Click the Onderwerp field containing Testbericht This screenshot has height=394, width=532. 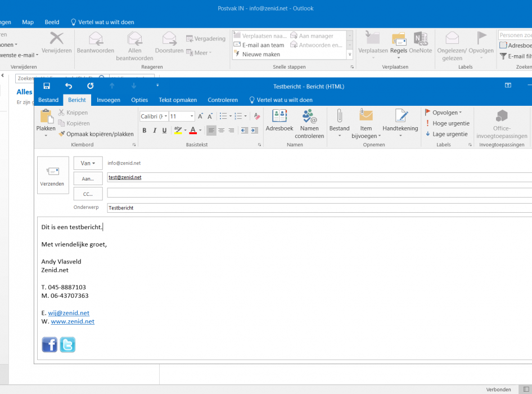(x=319, y=208)
